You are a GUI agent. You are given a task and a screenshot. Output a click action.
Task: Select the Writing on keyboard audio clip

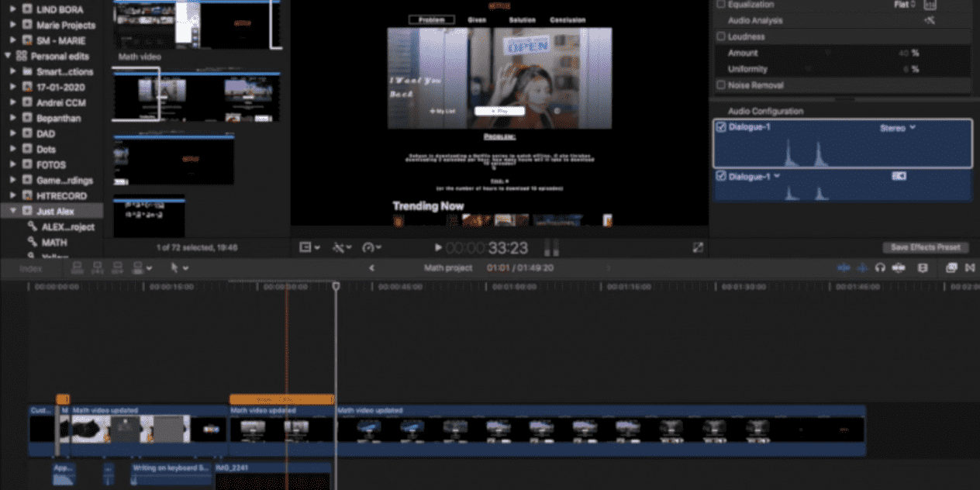click(171, 473)
